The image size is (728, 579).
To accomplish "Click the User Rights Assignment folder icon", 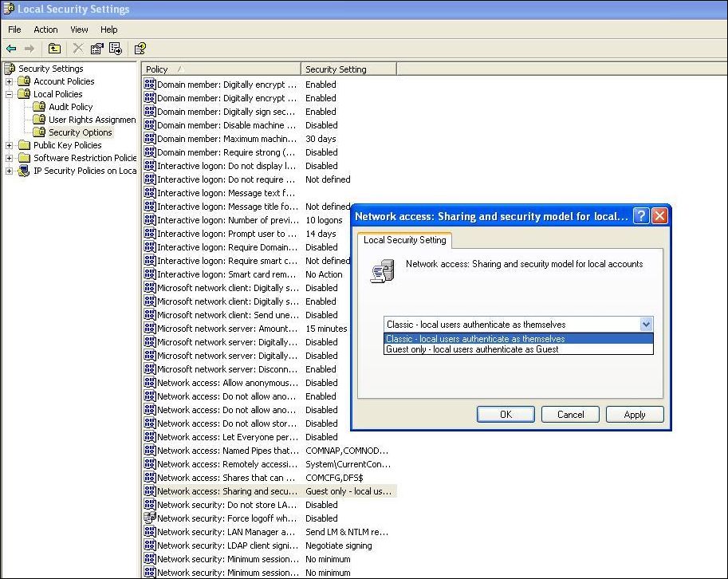I will pos(40,120).
